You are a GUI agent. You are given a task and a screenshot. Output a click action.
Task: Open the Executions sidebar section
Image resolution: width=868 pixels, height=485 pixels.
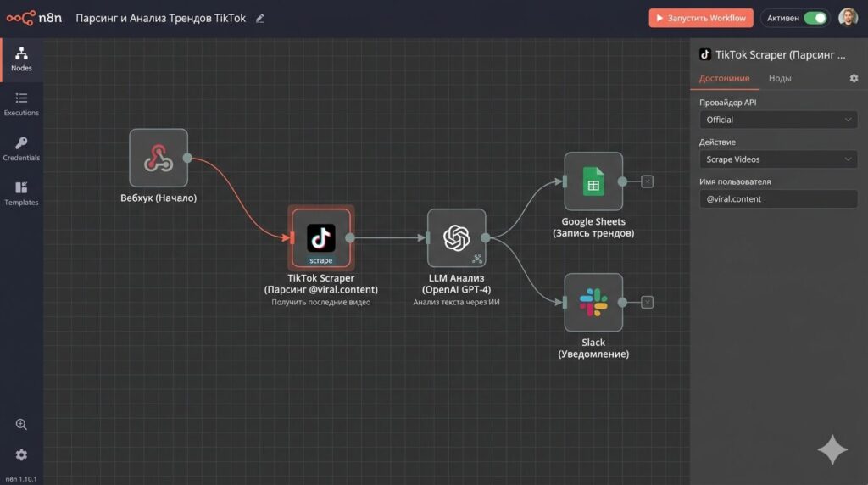(21, 104)
